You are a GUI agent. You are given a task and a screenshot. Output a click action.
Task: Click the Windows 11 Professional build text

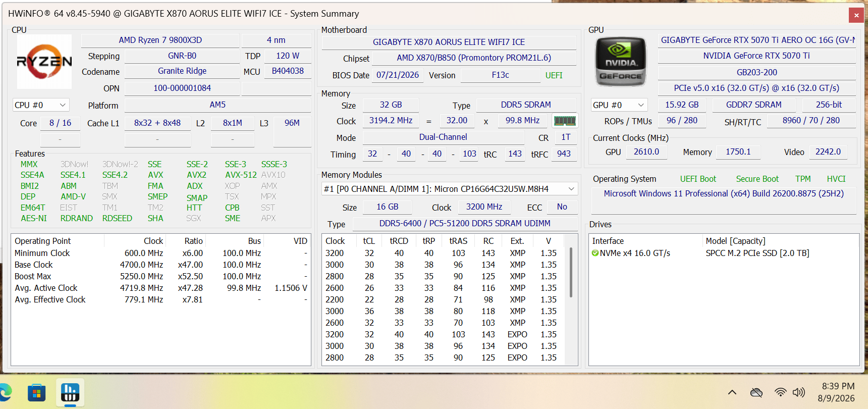[x=724, y=194]
